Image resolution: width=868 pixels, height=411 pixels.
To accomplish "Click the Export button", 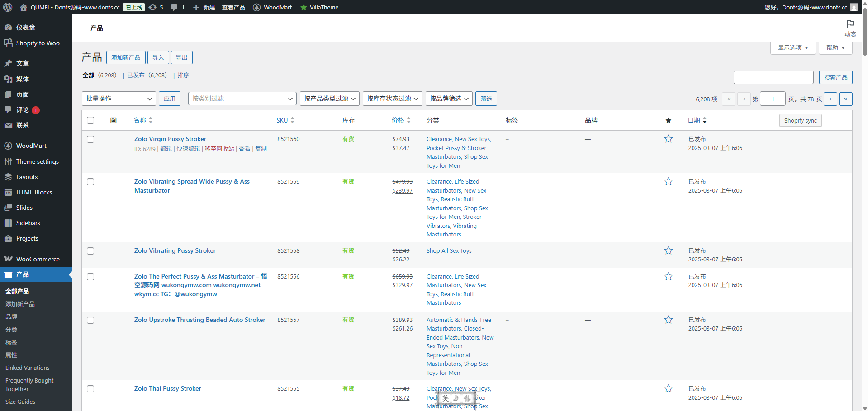I will 182,57.
